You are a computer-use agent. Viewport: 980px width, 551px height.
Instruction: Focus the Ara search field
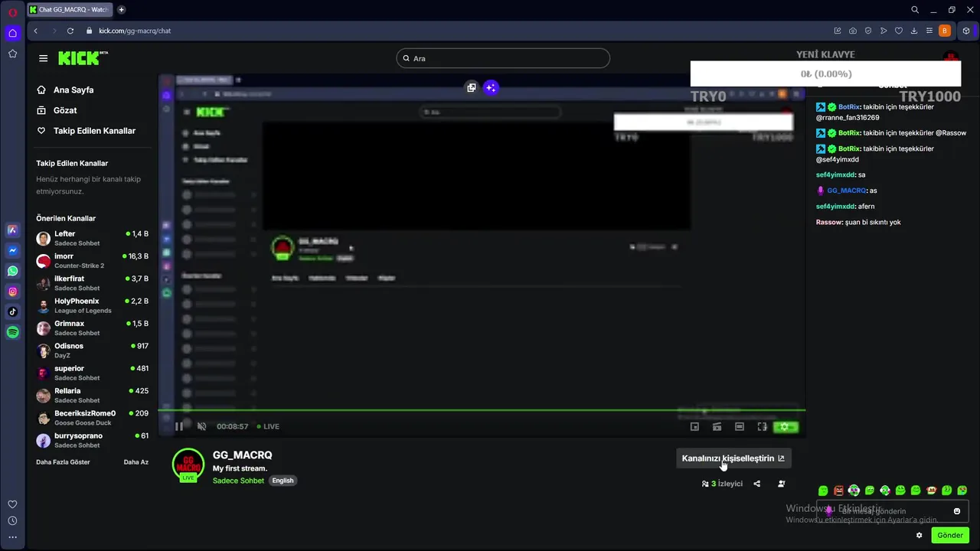(503, 58)
